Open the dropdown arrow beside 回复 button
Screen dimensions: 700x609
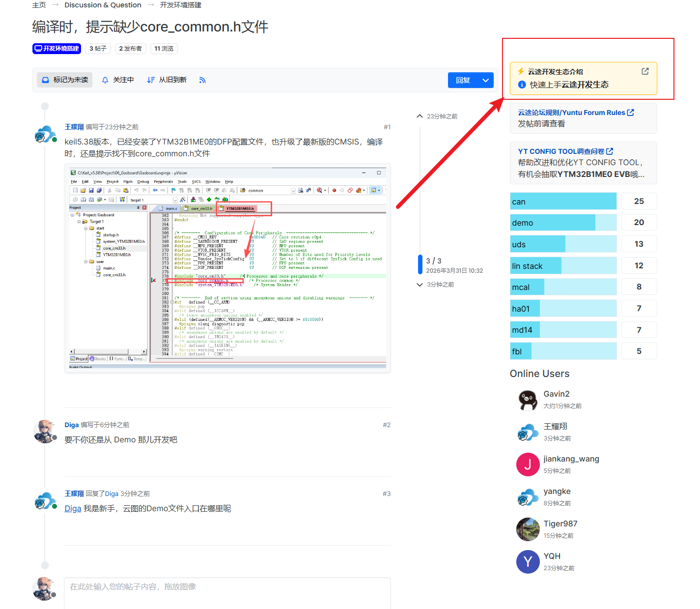[485, 80]
